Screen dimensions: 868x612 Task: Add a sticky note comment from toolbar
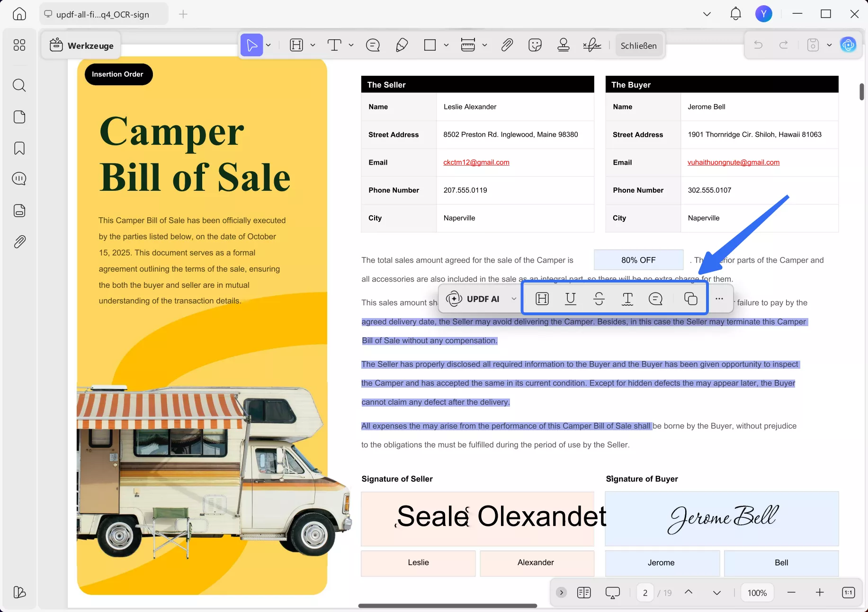pyautogui.click(x=373, y=45)
